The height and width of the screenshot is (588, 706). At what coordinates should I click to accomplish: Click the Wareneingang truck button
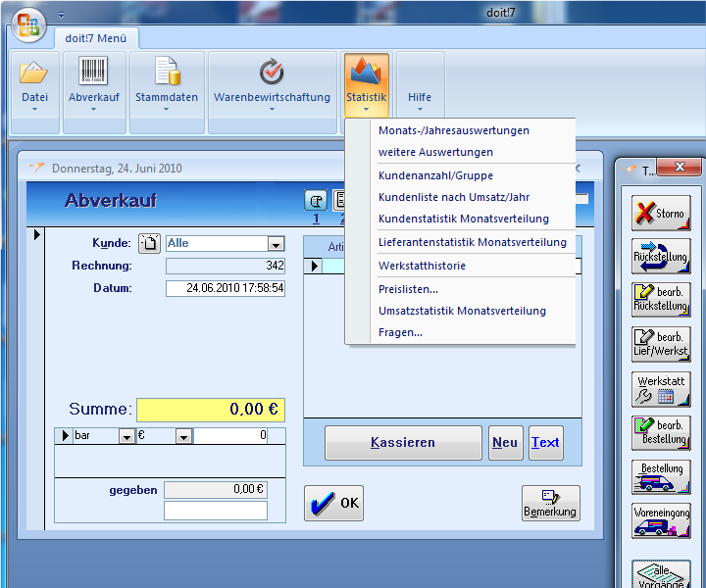[x=661, y=520]
